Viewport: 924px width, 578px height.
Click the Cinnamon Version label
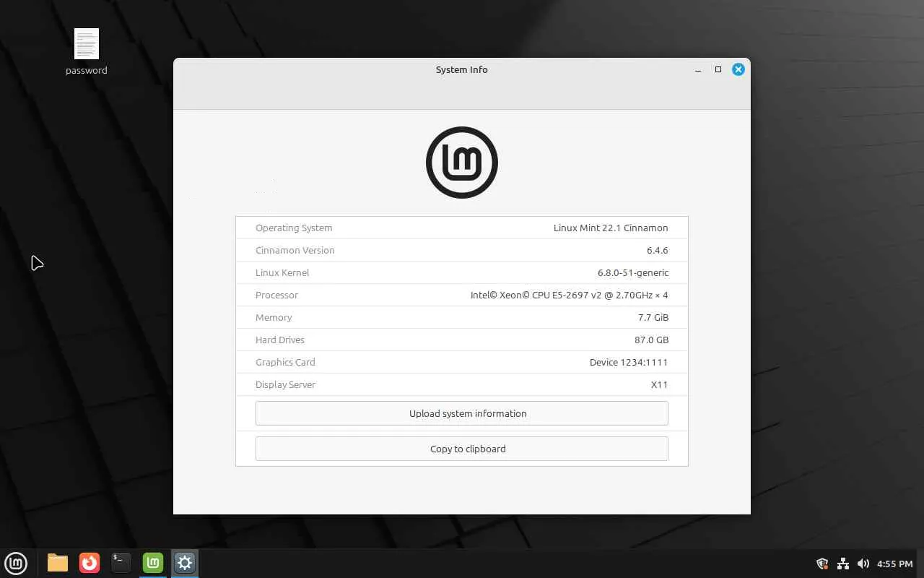coord(295,250)
